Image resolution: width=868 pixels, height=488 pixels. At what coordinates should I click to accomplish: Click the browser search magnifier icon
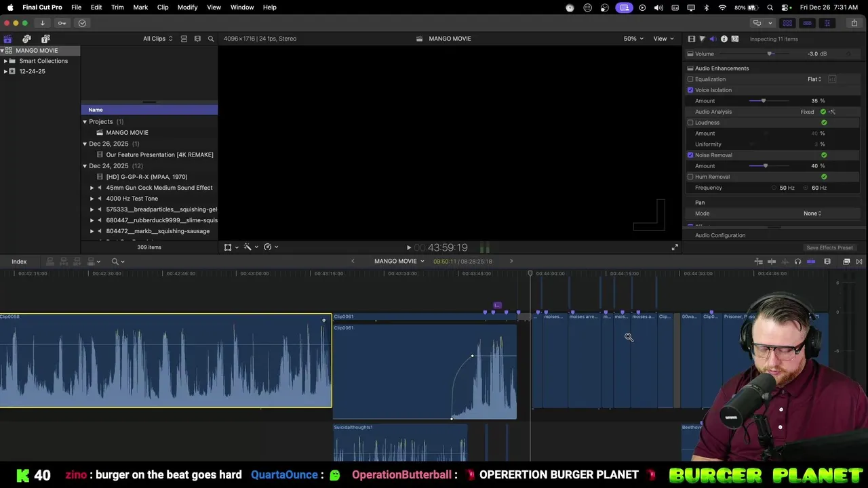tap(211, 39)
